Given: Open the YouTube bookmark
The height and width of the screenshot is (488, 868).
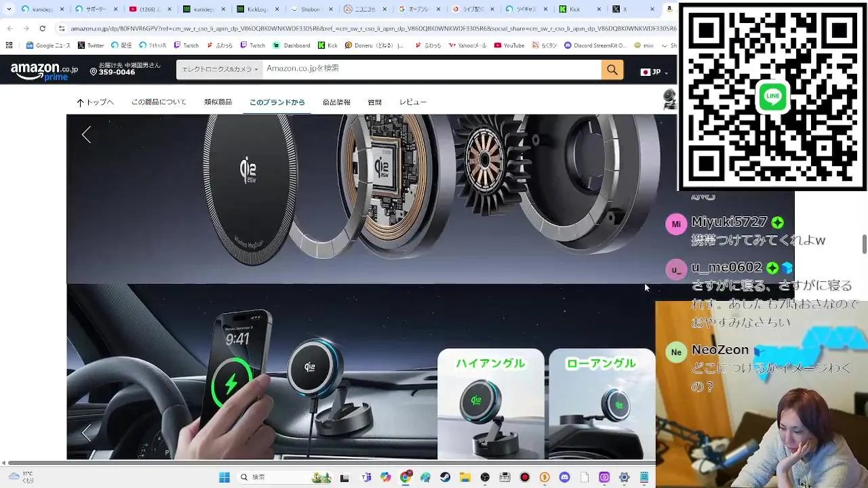Looking at the screenshot, I should 509,45.
